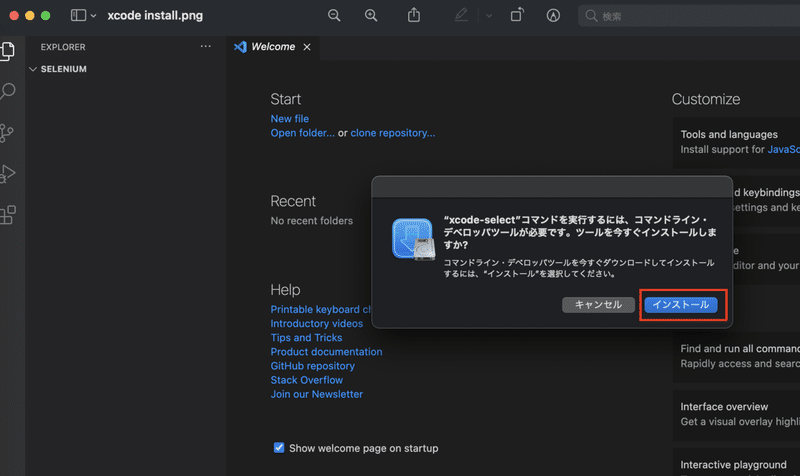Select the Welcome tab
The height and width of the screenshot is (476, 800).
point(273,47)
